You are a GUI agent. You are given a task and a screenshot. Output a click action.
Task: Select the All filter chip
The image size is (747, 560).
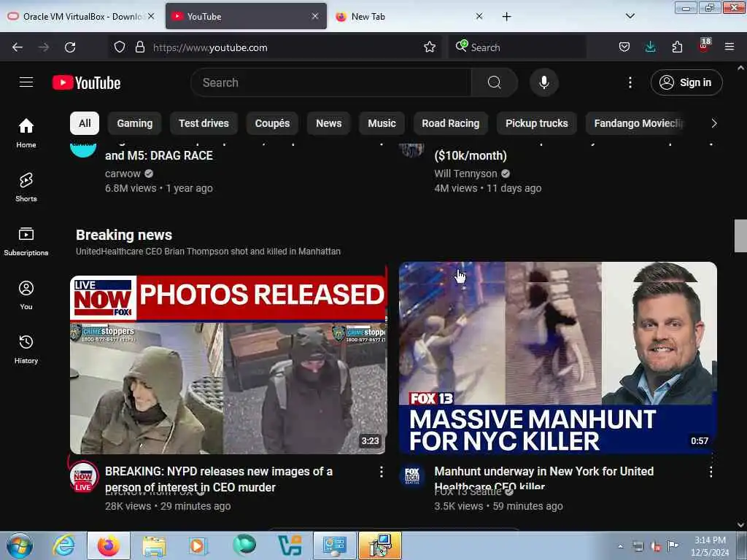[x=85, y=123]
